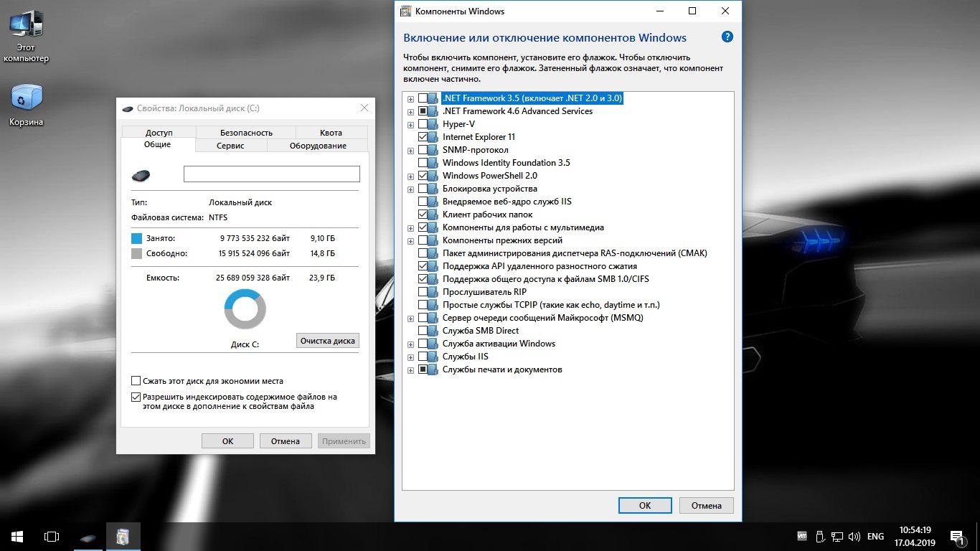Open the notification center icon

(x=956, y=536)
